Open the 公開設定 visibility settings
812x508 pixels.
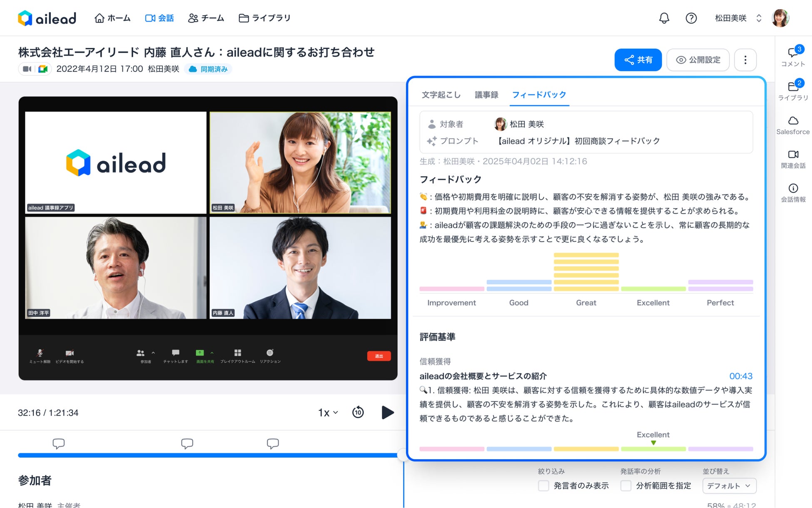pyautogui.click(x=698, y=60)
